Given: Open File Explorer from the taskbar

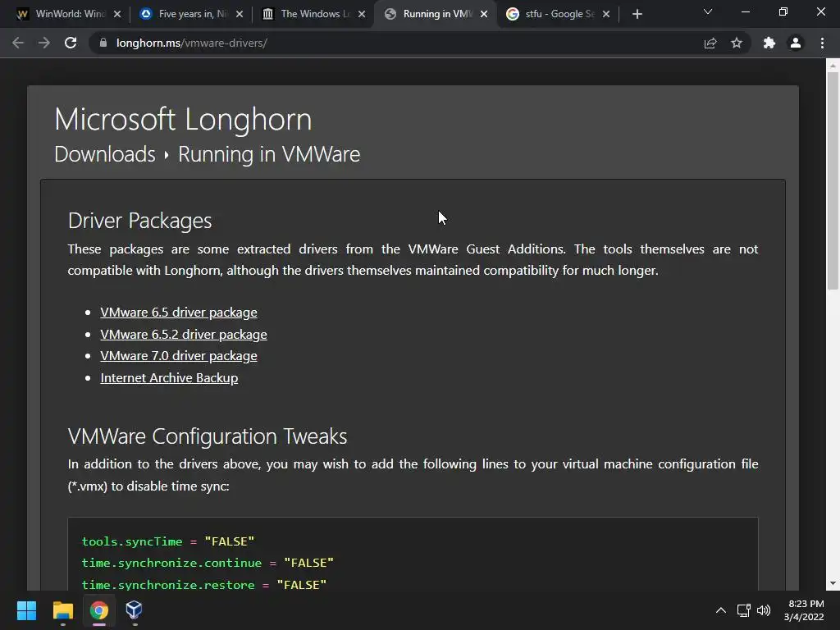Looking at the screenshot, I should pyautogui.click(x=62, y=610).
